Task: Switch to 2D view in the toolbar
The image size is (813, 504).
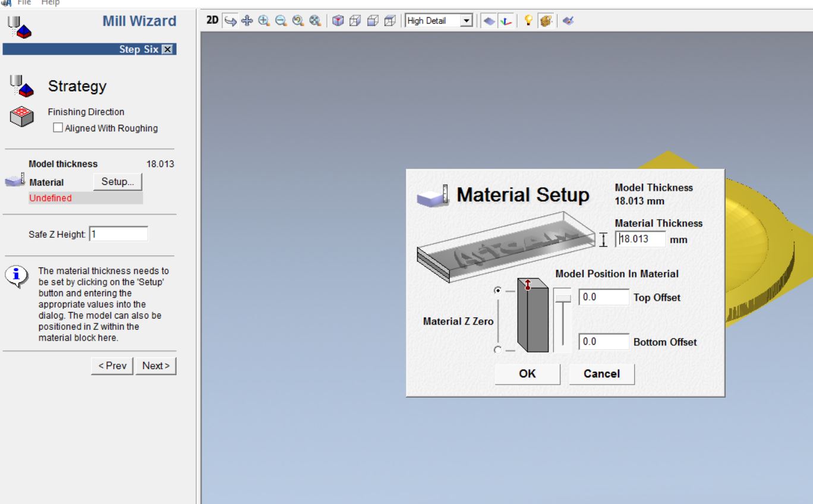Action: [212, 21]
